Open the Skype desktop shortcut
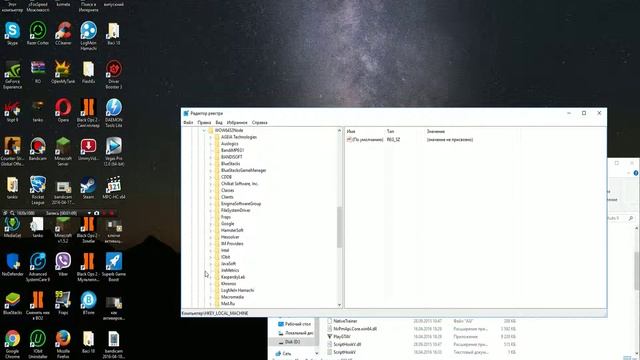This screenshot has height=360, width=640. pyautogui.click(x=12, y=33)
